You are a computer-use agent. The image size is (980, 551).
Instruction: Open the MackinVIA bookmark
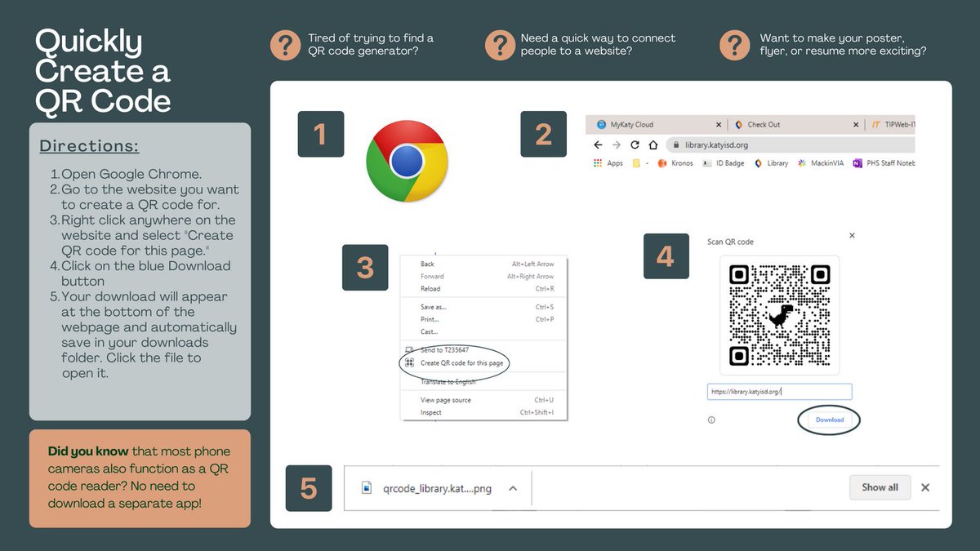[x=821, y=163]
